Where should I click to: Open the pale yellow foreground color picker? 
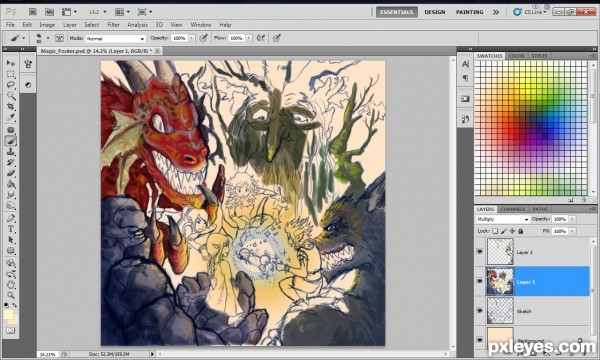[x=8, y=315]
